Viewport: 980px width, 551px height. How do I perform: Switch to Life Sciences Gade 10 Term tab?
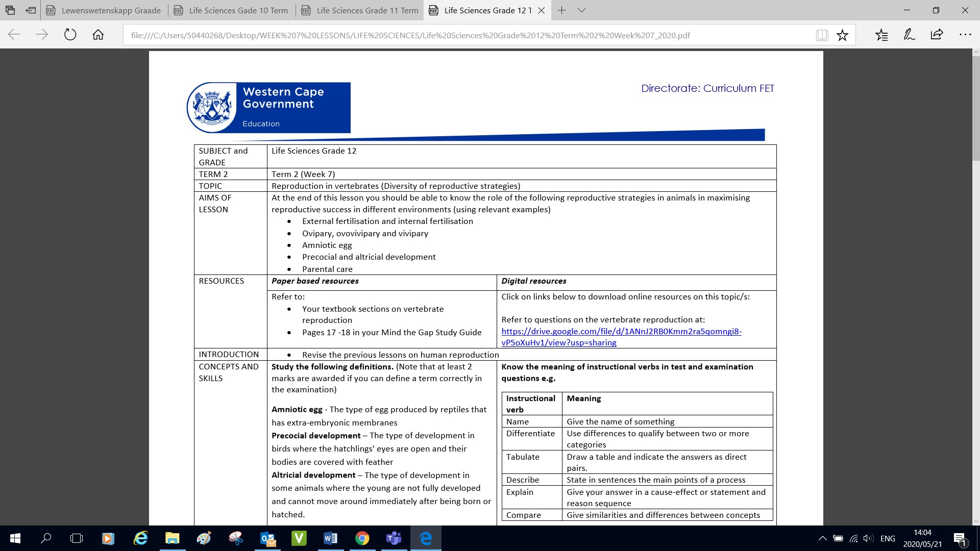[x=232, y=10]
